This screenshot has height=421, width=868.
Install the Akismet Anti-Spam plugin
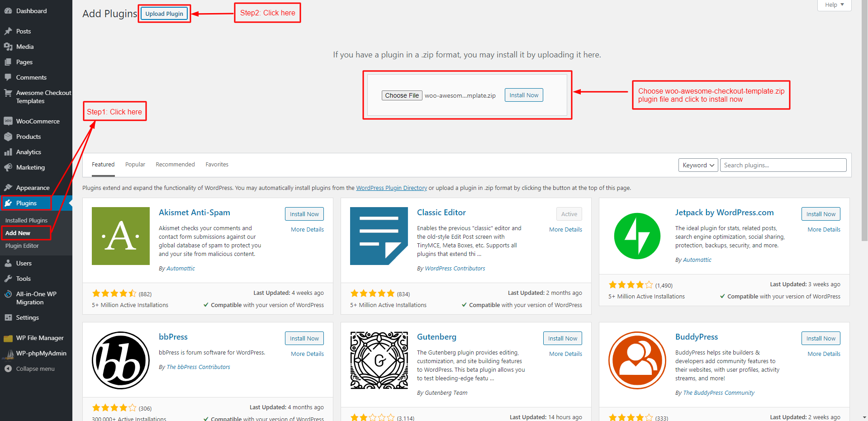point(304,214)
